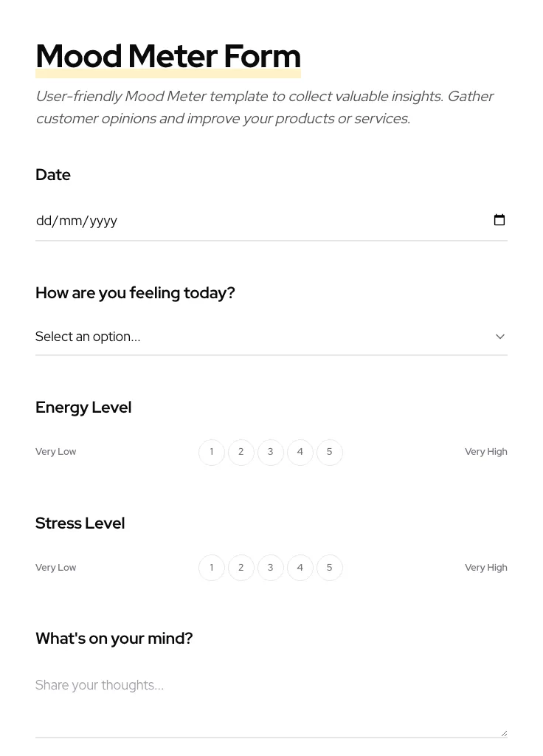Click the textarea resize grip icon
Screen dimensions: 543x756
point(503,731)
